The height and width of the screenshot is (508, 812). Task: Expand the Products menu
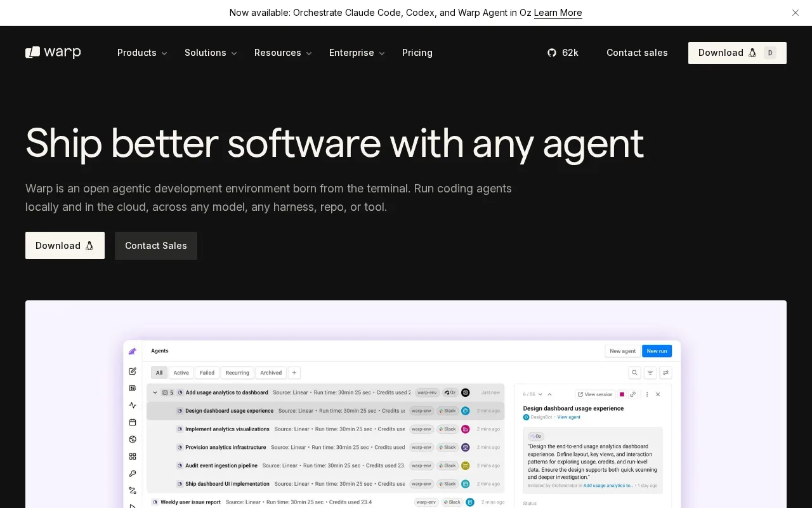142,53
